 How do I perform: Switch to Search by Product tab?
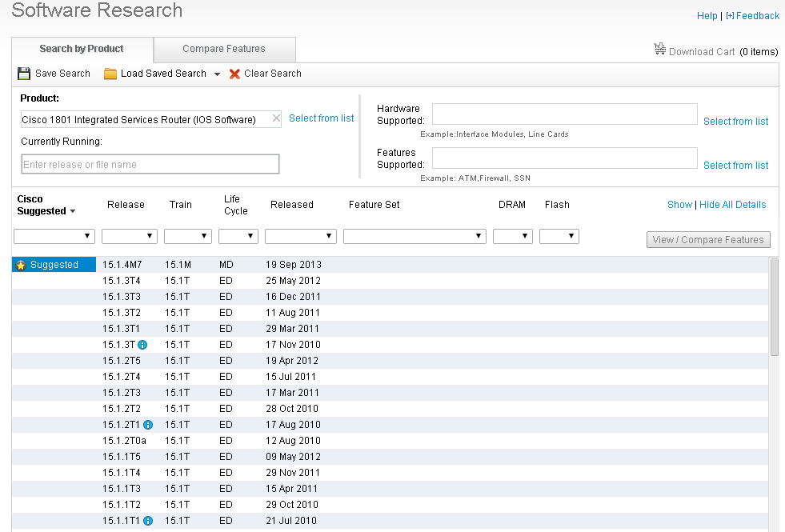click(82, 49)
